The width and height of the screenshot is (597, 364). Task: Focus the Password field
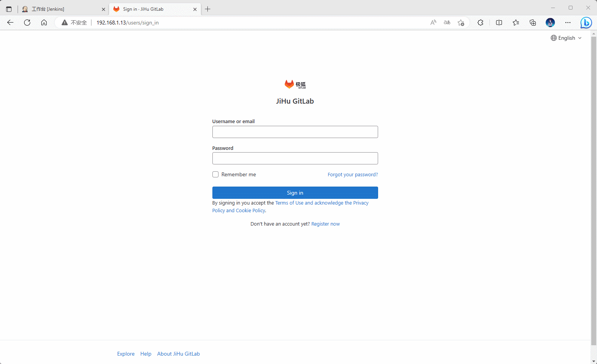[x=295, y=158]
